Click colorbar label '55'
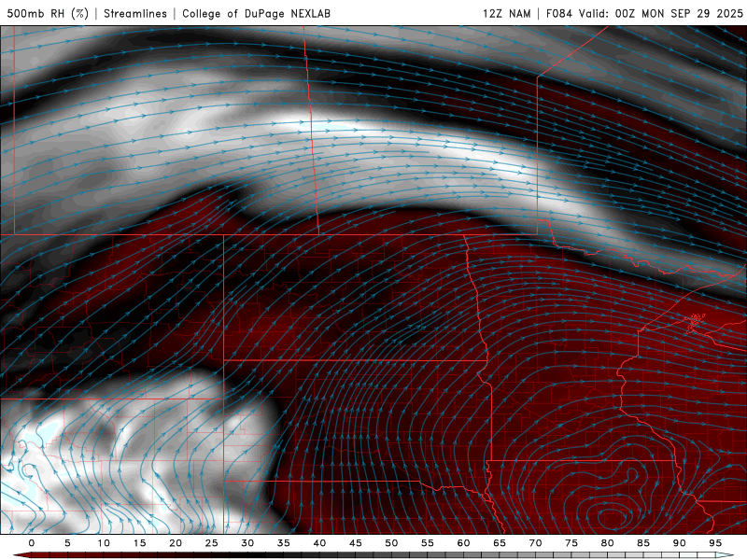747x560 pixels. coord(428,543)
